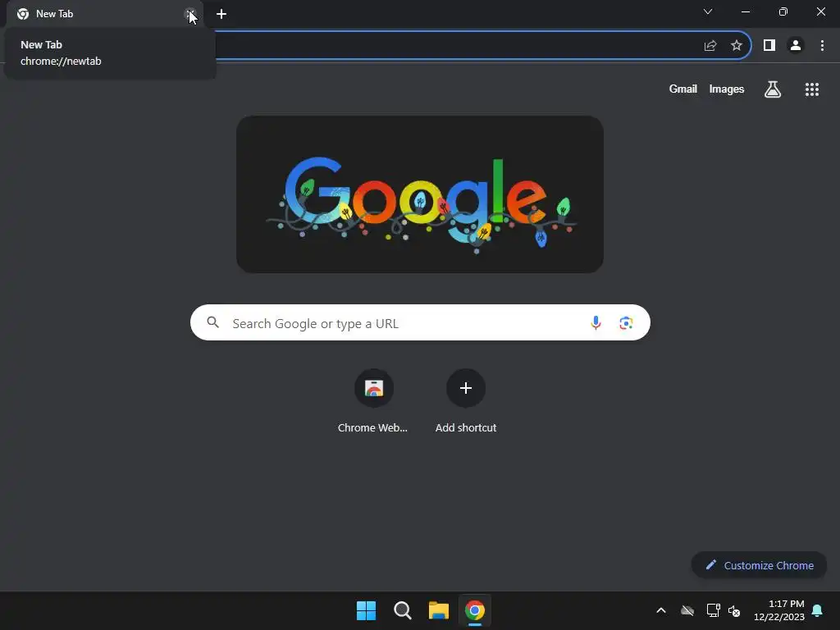Open a new tab with the plus button

click(x=221, y=14)
